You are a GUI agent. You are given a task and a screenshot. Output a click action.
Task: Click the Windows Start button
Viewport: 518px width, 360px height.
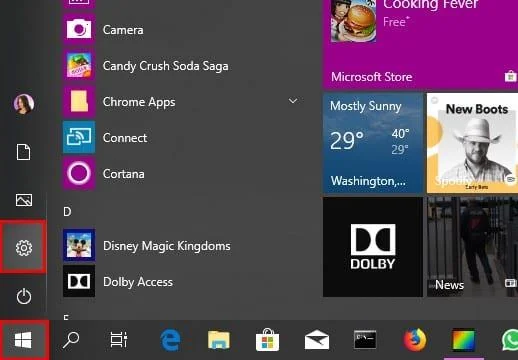[23, 340]
